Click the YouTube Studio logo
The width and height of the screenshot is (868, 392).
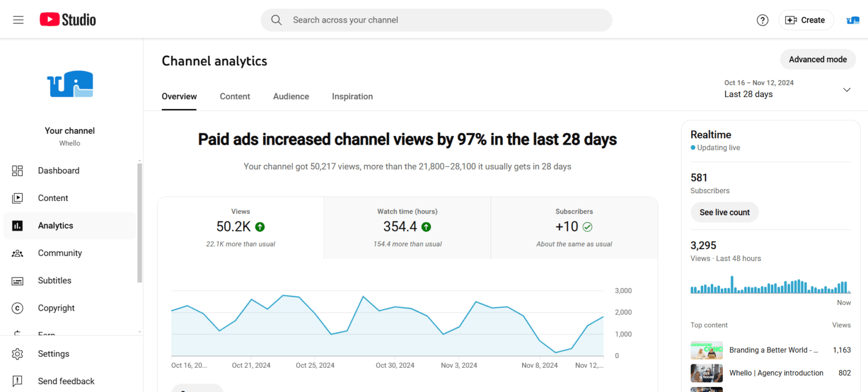[x=68, y=20]
